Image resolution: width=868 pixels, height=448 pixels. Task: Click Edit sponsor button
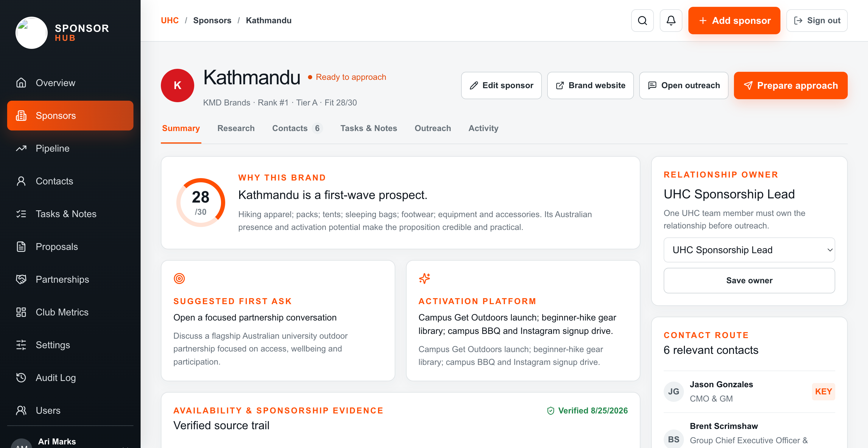501,85
